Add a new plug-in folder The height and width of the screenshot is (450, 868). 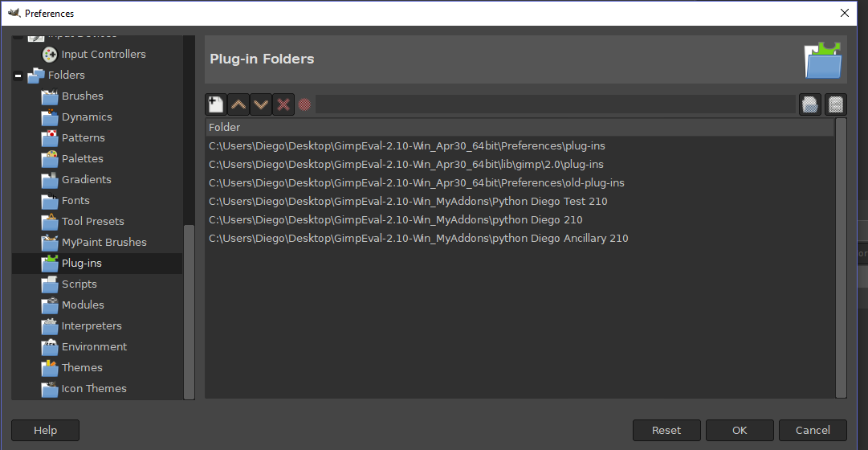click(216, 104)
